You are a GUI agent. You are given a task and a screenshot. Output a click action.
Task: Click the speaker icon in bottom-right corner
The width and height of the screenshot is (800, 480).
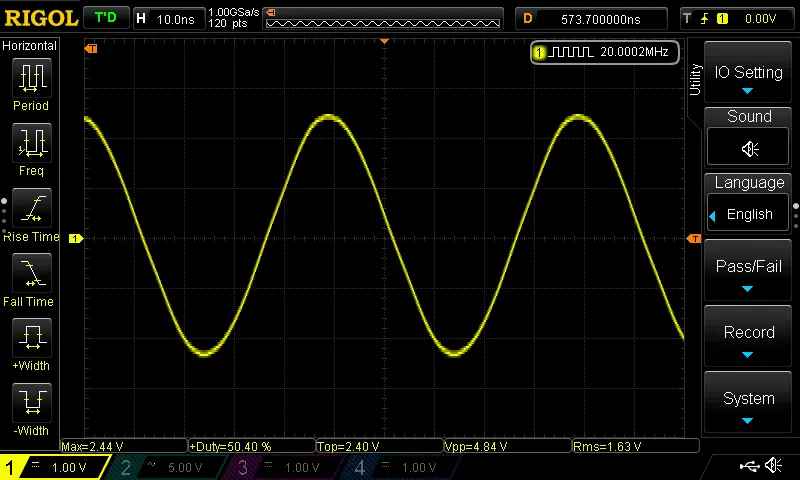[x=773, y=466]
